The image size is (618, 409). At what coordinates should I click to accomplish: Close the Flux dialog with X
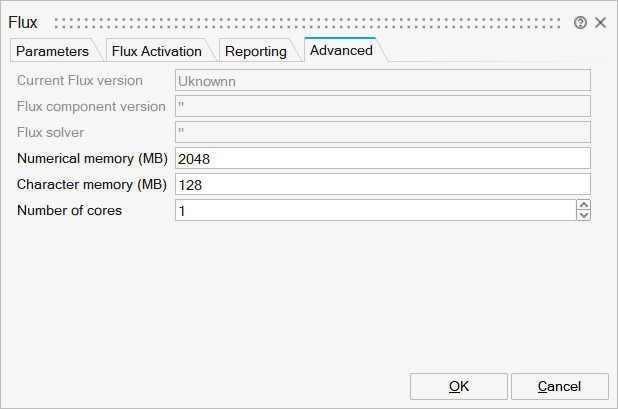tap(600, 22)
